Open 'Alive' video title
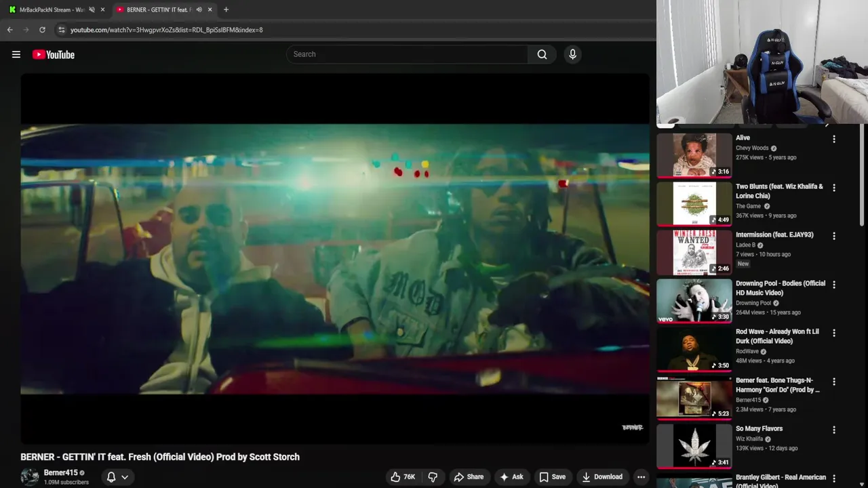 743,138
